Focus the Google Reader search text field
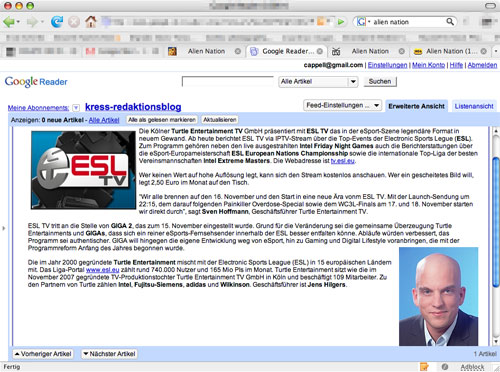The height and width of the screenshot is (372, 500). pyautogui.click(x=228, y=82)
